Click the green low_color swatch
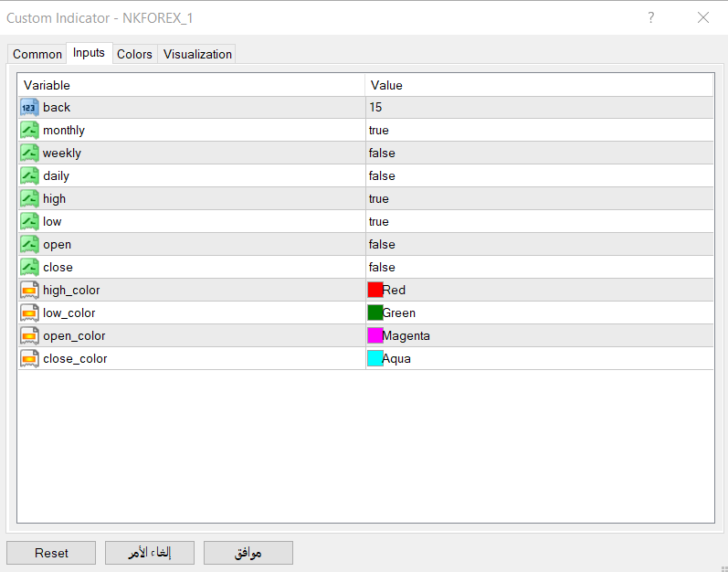 375,313
